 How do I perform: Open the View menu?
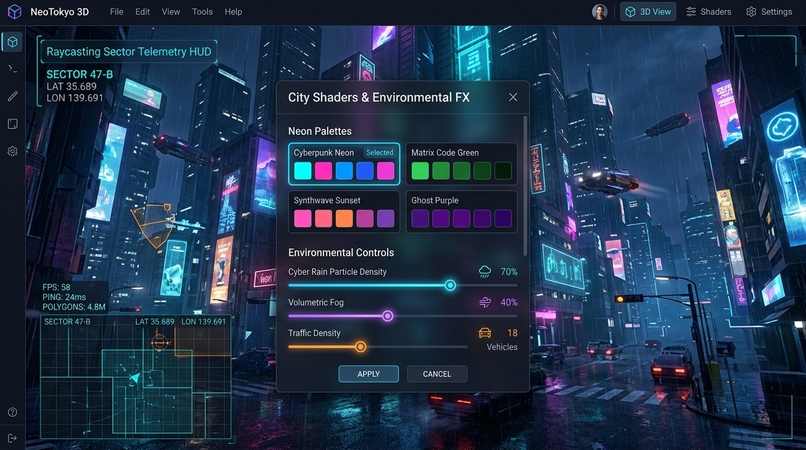(x=171, y=11)
